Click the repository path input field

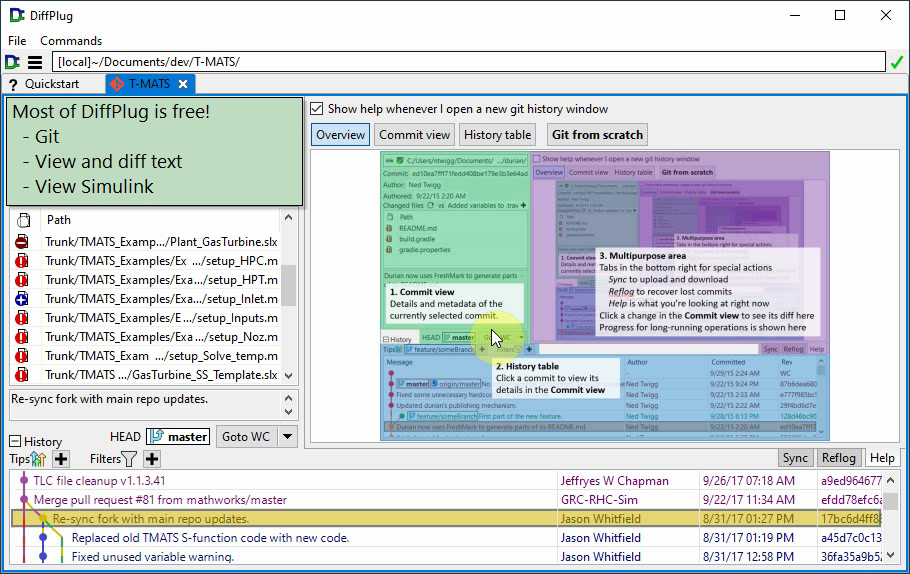(x=468, y=62)
